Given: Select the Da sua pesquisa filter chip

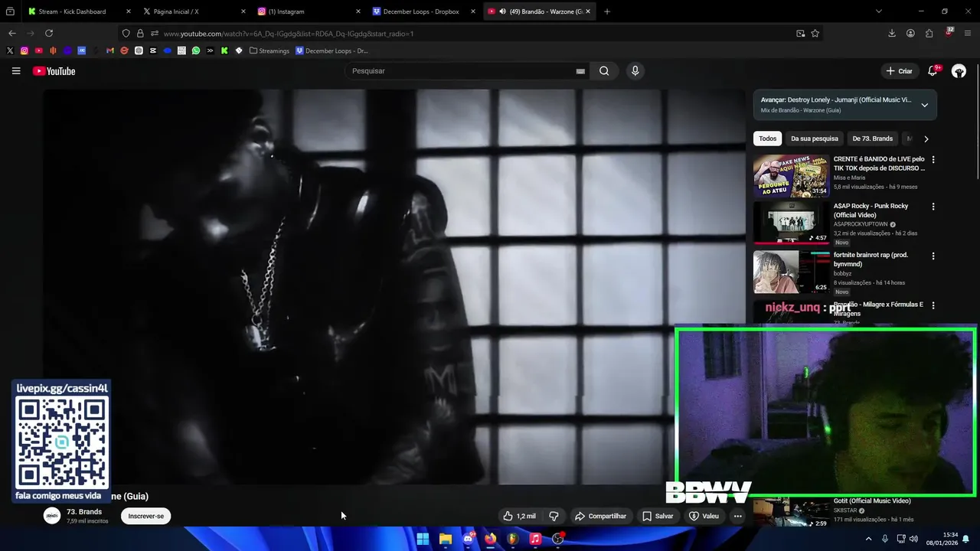Looking at the screenshot, I should point(814,139).
